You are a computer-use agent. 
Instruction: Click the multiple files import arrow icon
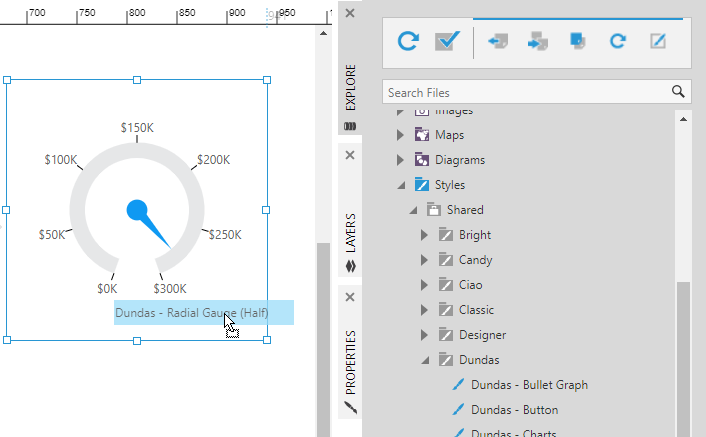point(538,41)
